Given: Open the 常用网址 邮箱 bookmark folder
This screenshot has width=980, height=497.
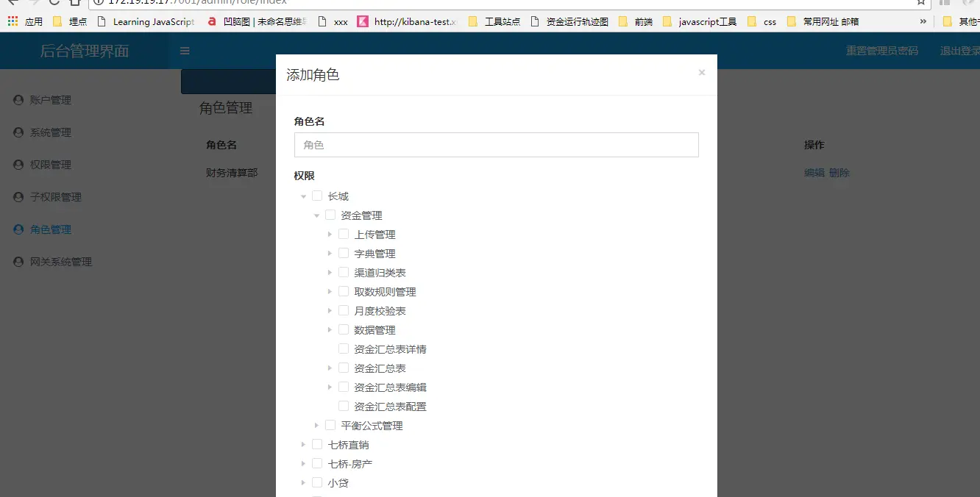Looking at the screenshot, I should 823,21.
